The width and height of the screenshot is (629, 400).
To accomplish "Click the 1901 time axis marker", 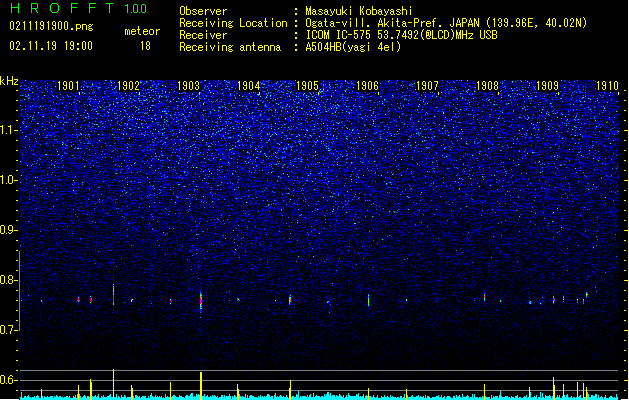I will [68, 86].
